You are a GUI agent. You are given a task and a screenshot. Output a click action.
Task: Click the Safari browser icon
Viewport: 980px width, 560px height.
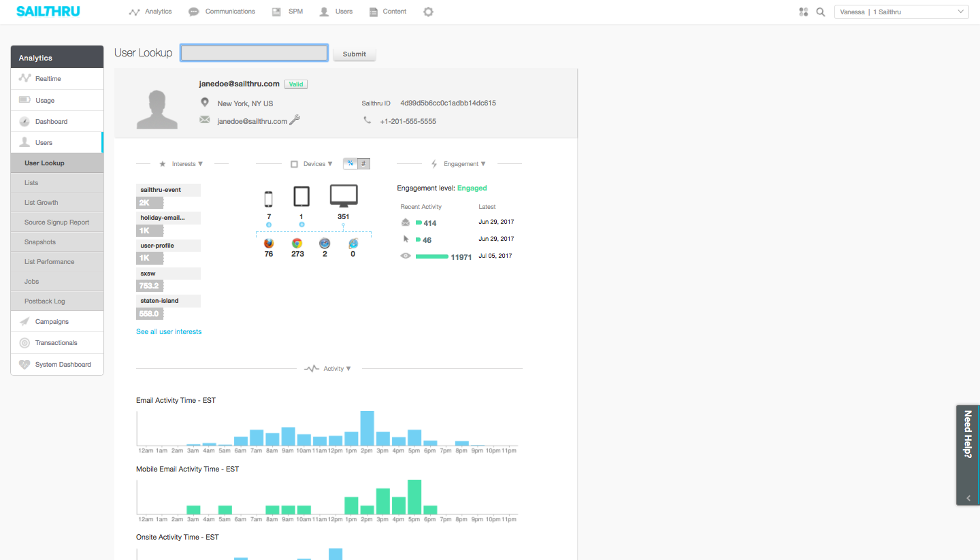pyautogui.click(x=325, y=243)
